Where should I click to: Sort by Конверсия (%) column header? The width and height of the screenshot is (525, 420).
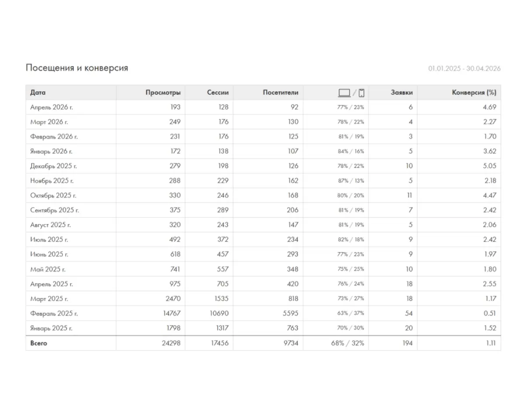pos(474,93)
